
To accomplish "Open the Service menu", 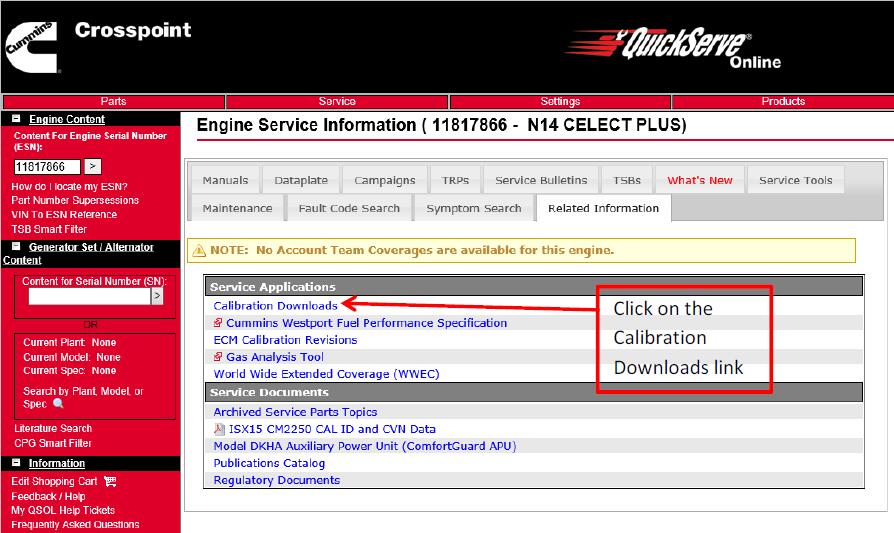I will (337, 101).
